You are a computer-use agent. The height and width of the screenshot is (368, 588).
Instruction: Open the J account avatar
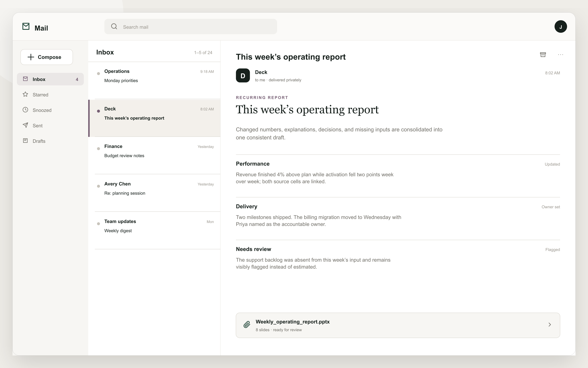[x=561, y=26]
